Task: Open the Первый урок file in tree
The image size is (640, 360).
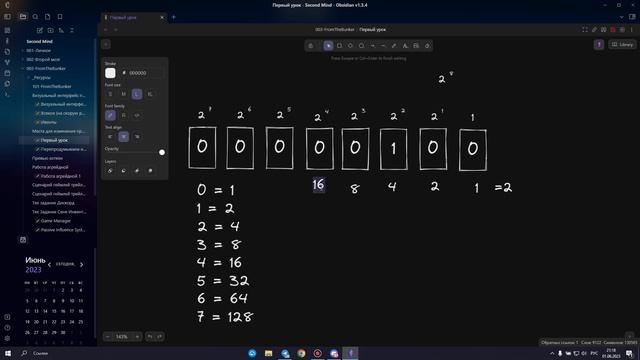Action: (54, 140)
